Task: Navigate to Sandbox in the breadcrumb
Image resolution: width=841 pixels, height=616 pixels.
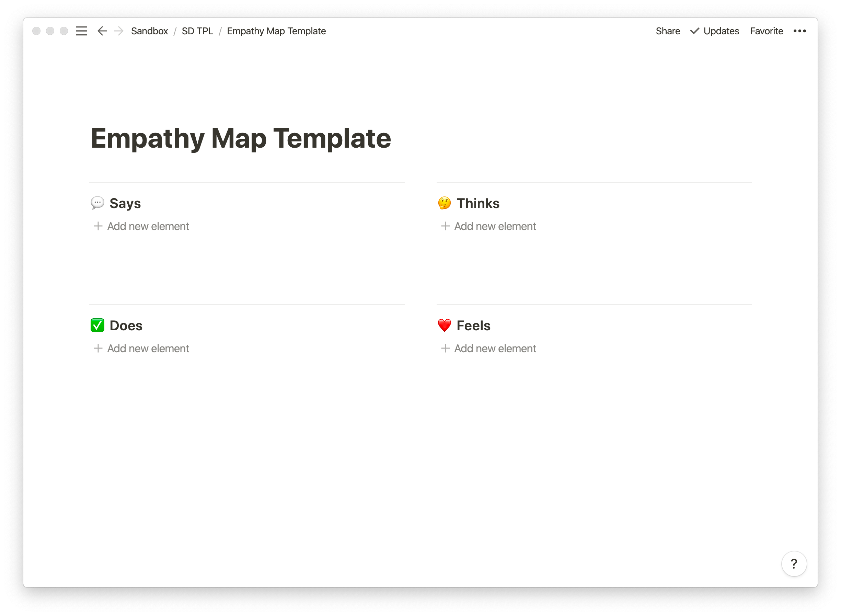Action: [x=149, y=31]
